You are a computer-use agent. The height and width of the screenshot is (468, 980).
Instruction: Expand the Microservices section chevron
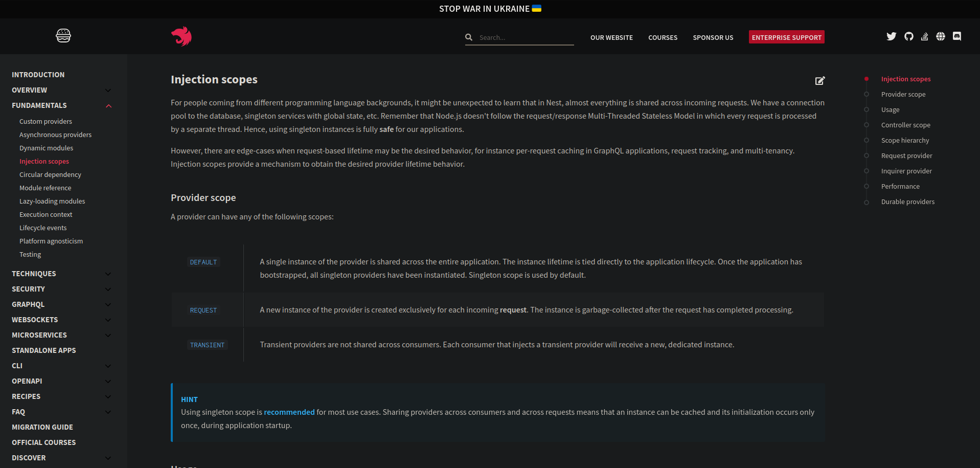108,336
